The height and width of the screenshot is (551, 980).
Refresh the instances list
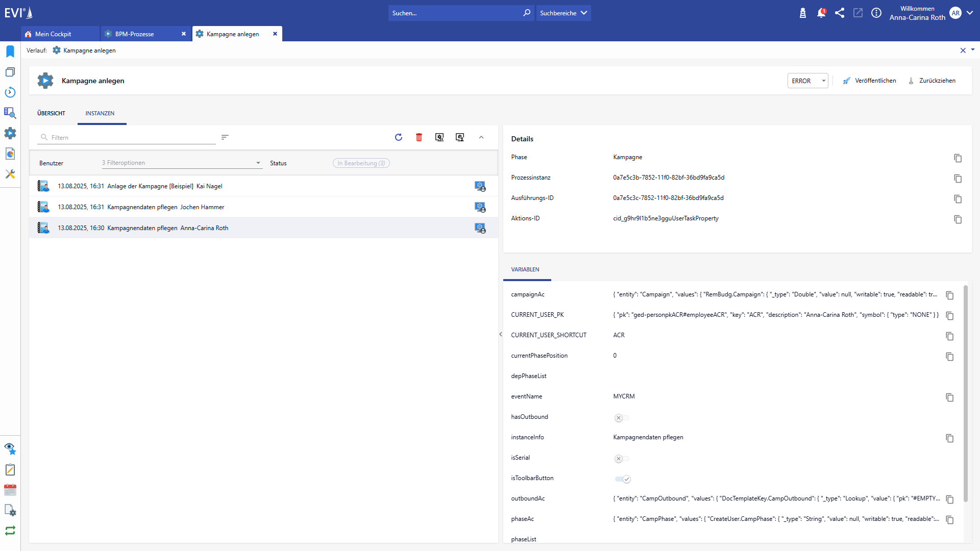click(x=399, y=137)
